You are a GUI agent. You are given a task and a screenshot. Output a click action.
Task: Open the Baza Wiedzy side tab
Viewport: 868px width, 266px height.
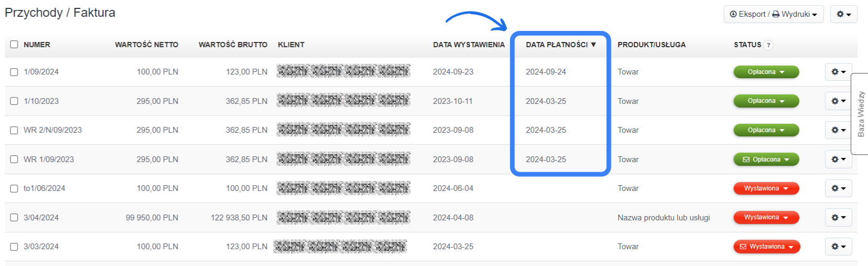(x=860, y=114)
